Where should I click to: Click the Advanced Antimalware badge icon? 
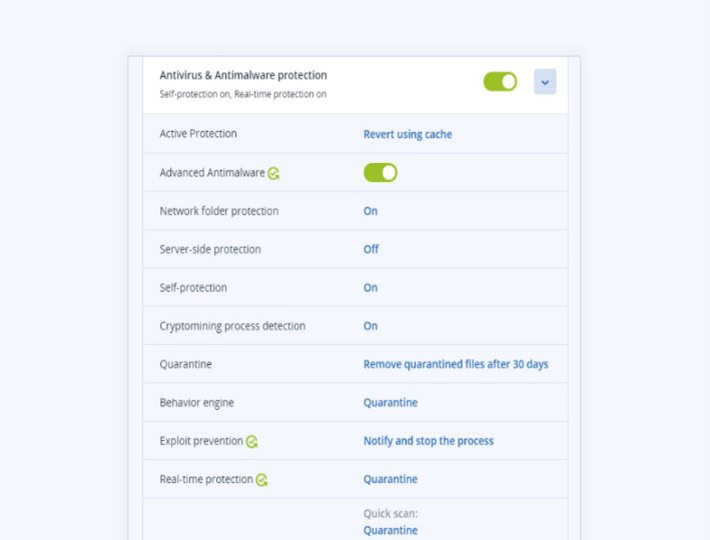click(x=274, y=173)
